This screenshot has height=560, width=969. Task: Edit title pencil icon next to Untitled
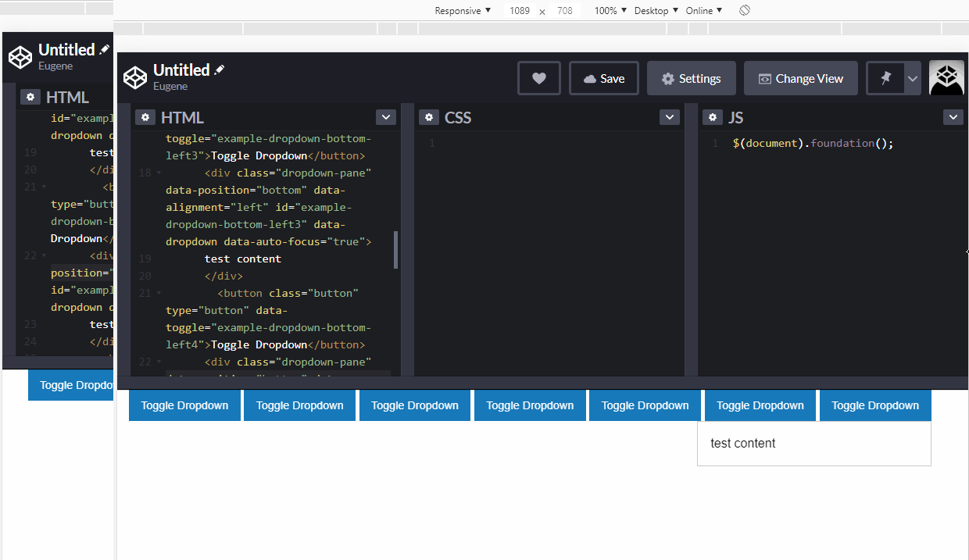pos(219,70)
